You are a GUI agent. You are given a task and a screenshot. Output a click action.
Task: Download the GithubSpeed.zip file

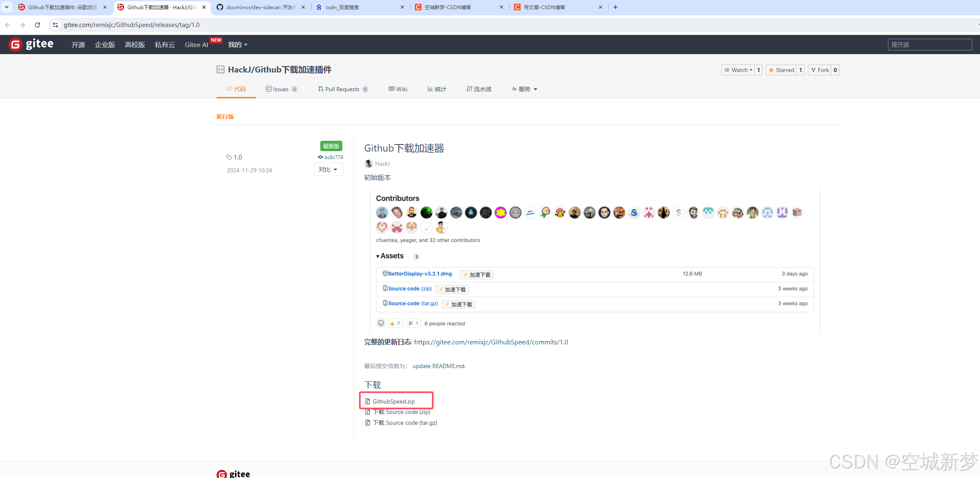(x=394, y=401)
